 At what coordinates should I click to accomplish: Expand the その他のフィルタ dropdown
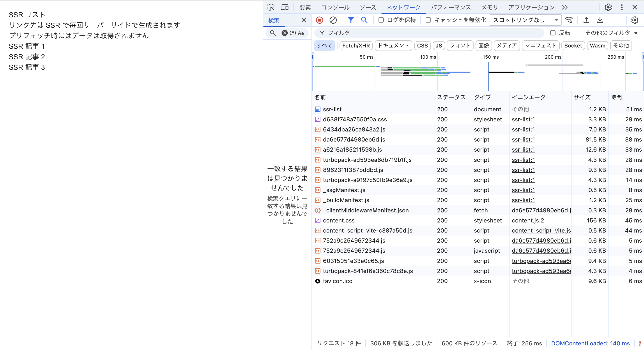[611, 33]
